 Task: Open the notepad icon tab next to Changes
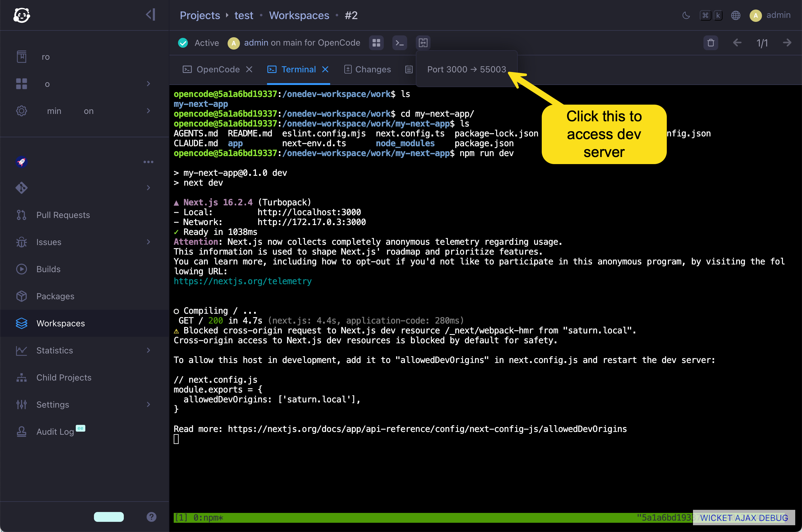[x=409, y=69]
